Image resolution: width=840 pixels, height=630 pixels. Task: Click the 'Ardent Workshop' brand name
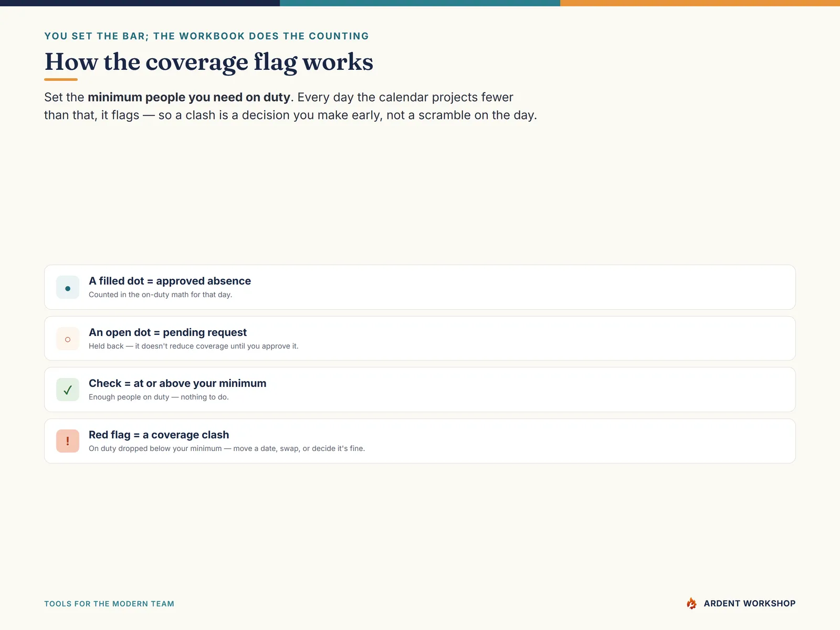pyautogui.click(x=750, y=604)
